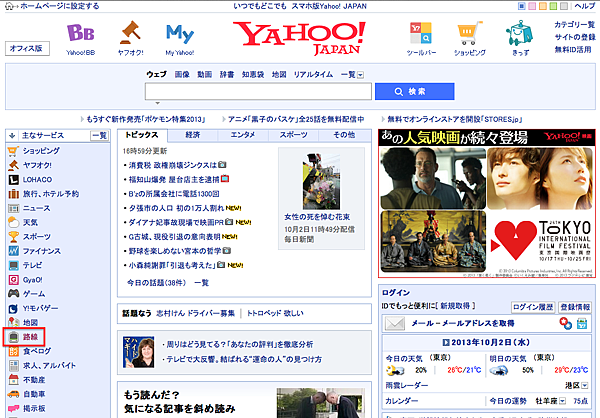Image resolution: width=600 pixels, height=418 pixels.
Task: Select the pink theme color swatch
Action: (532, 6)
